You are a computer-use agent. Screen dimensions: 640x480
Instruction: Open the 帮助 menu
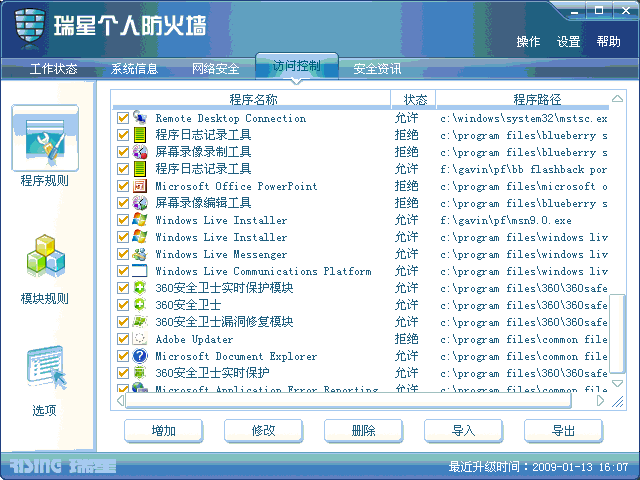tap(608, 42)
